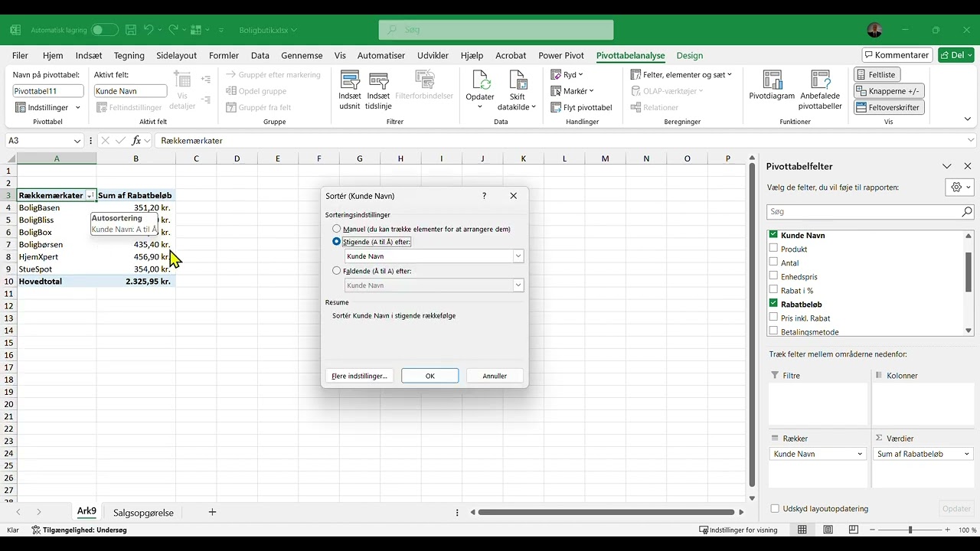Switch to Page Break preview
The width and height of the screenshot is (980, 551).
coord(853,530)
